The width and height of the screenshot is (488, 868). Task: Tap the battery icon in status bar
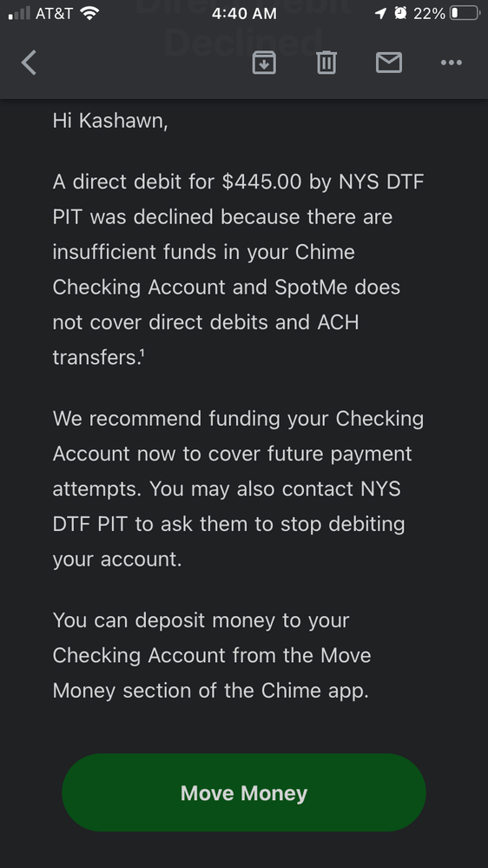pos(465,13)
